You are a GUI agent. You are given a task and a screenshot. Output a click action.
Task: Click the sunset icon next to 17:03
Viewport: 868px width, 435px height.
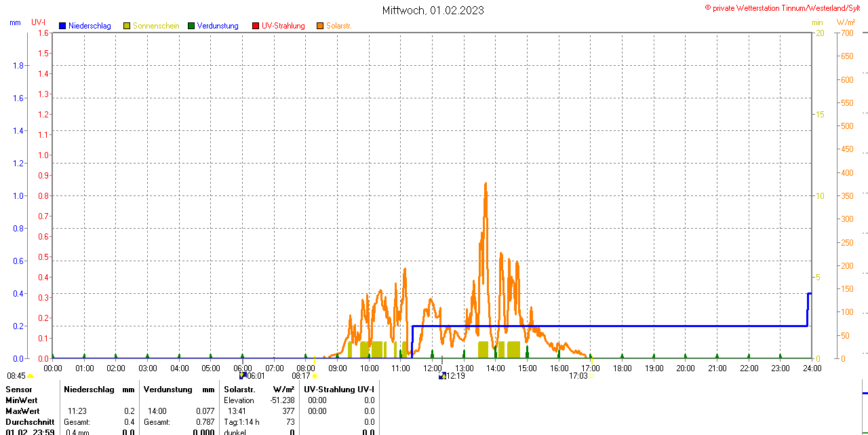591,375
